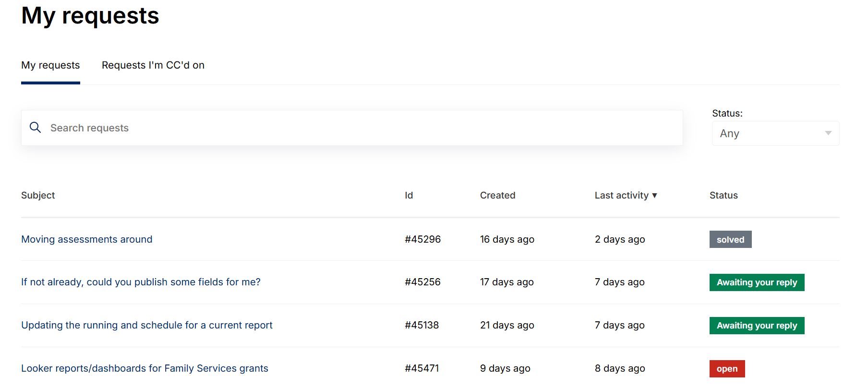Switch to the Requests I'm CC'd on tab
The width and height of the screenshot is (868, 387).
click(x=153, y=65)
